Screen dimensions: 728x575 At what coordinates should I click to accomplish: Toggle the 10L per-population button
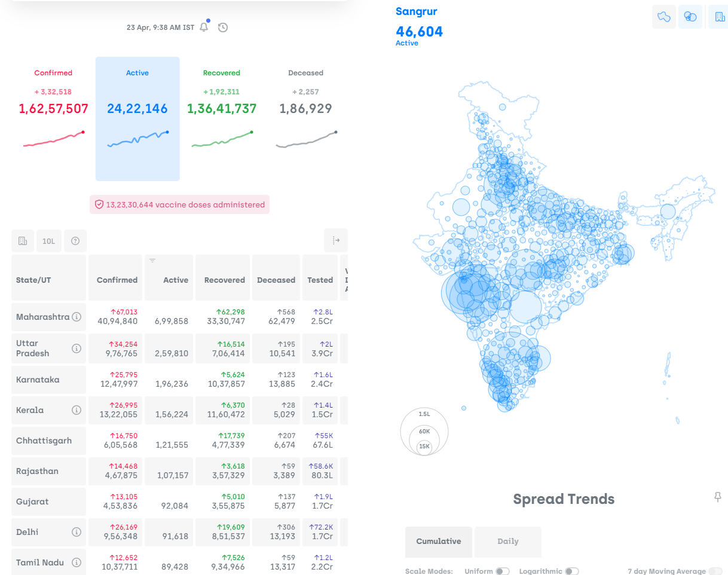[48, 241]
